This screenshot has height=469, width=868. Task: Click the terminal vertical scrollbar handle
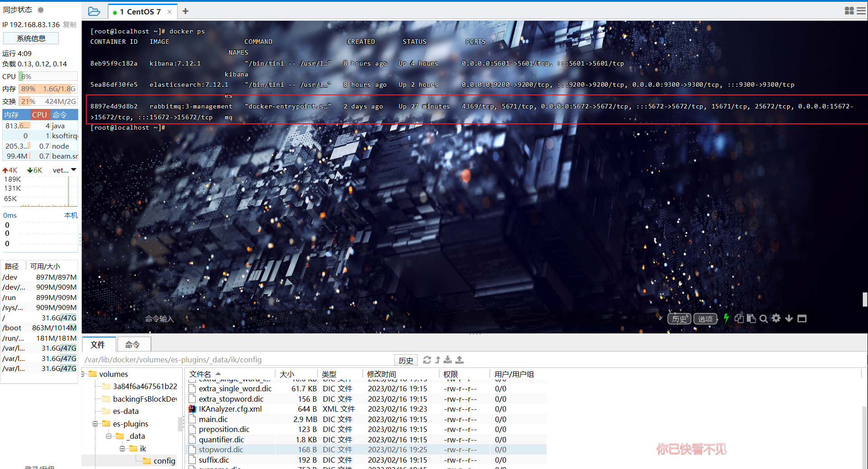864,300
